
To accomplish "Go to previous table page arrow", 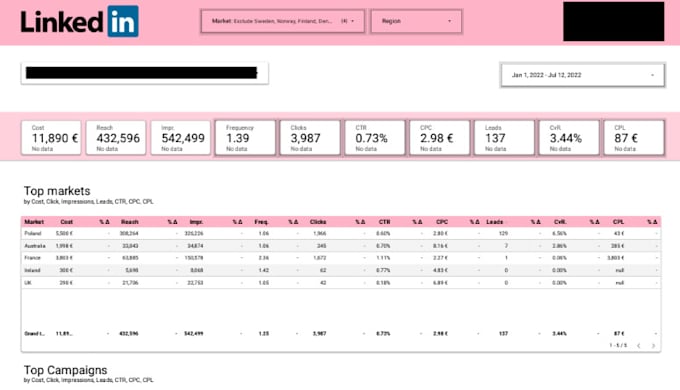I will pos(639,346).
